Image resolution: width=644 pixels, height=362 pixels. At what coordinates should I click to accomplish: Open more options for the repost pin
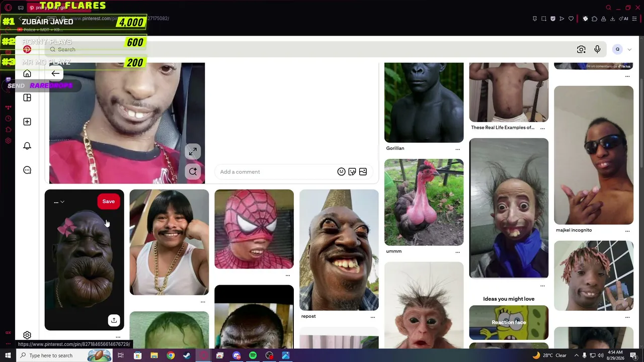click(372, 317)
